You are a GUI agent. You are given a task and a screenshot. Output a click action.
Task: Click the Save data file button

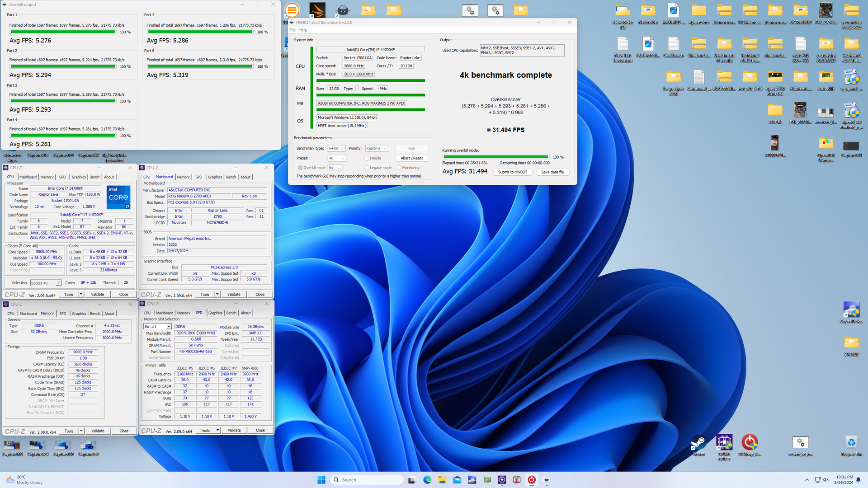pyautogui.click(x=552, y=172)
